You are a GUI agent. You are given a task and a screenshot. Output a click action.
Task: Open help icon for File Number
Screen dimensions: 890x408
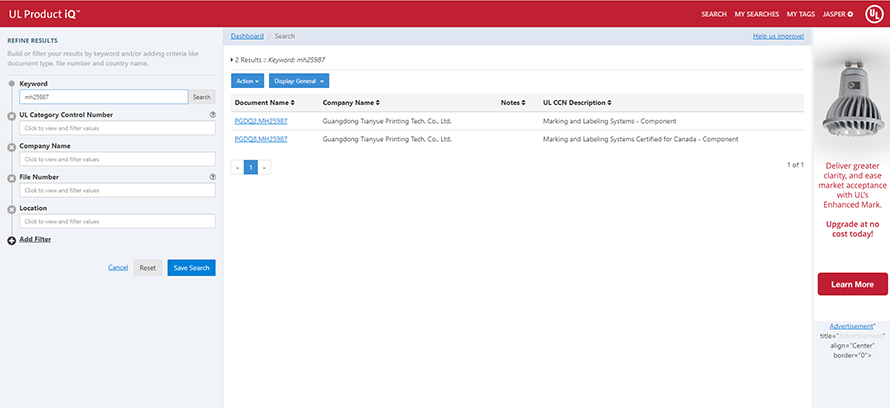click(212, 177)
